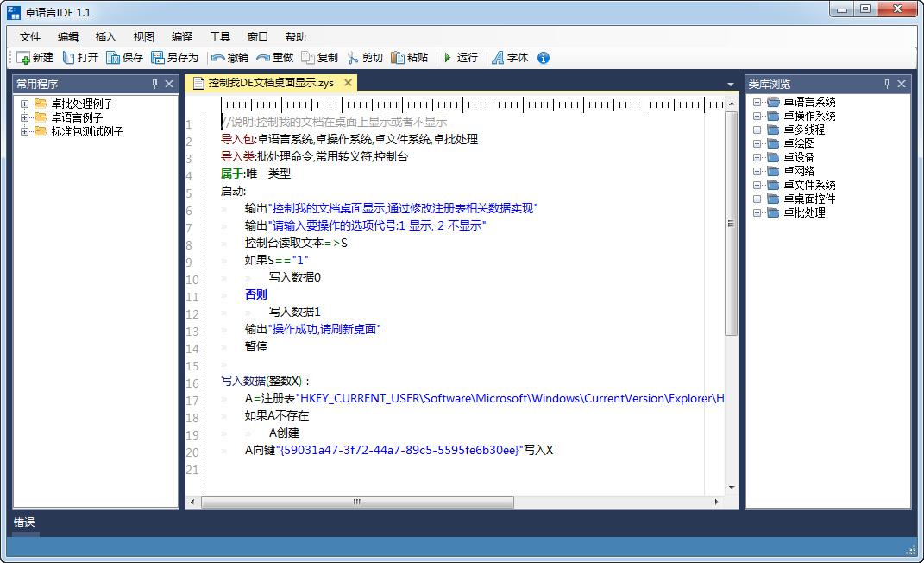
Task: Expand the 卓绘图 library node
Action: [757, 143]
